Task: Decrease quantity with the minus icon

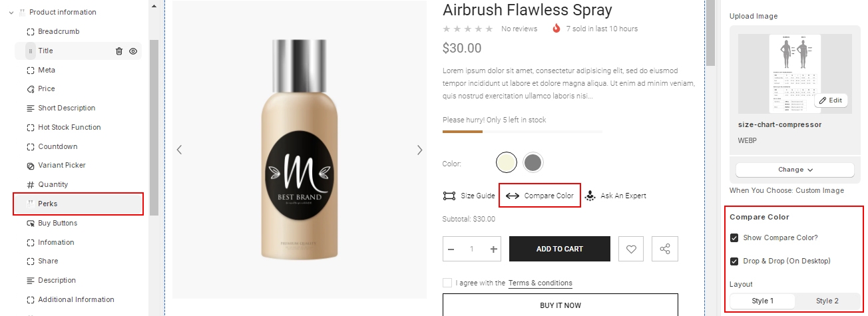Action: [451, 249]
